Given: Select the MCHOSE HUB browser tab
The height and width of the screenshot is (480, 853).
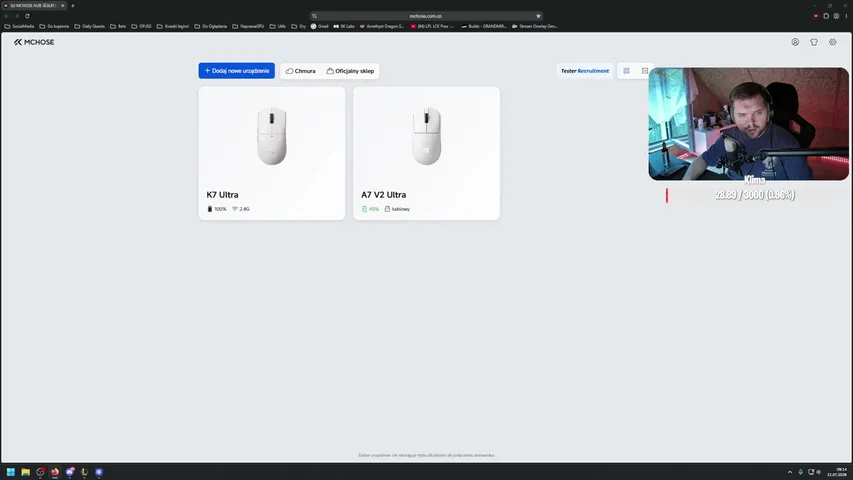Looking at the screenshot, I should click(x=34, y=5).
